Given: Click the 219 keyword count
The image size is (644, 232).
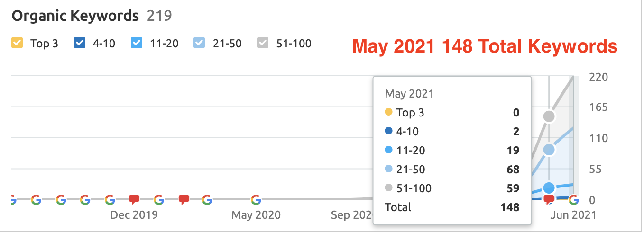Looking at the screenshot, I should coord(159,16).
